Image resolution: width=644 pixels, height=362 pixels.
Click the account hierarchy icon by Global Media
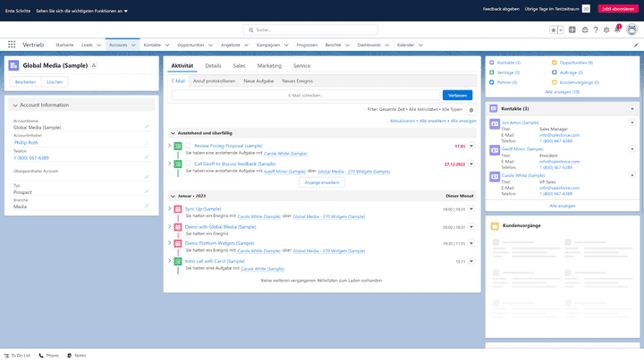pos(94,65)
